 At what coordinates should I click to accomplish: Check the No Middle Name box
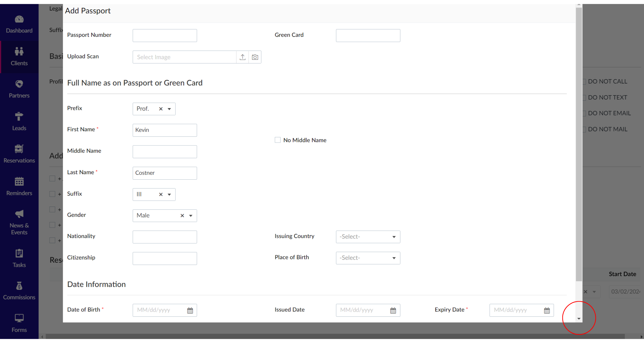pyautogui.click(x=278, y=140)
